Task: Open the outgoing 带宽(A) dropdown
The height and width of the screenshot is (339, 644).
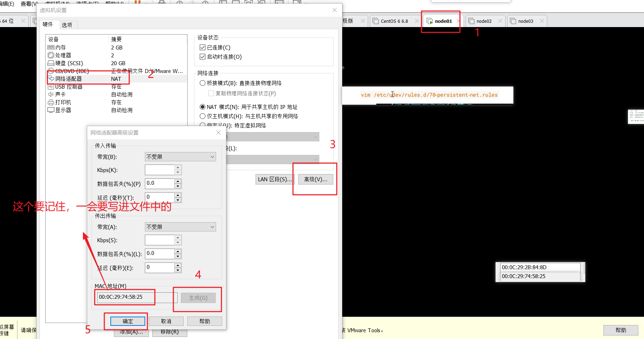Action: (180, 227)
